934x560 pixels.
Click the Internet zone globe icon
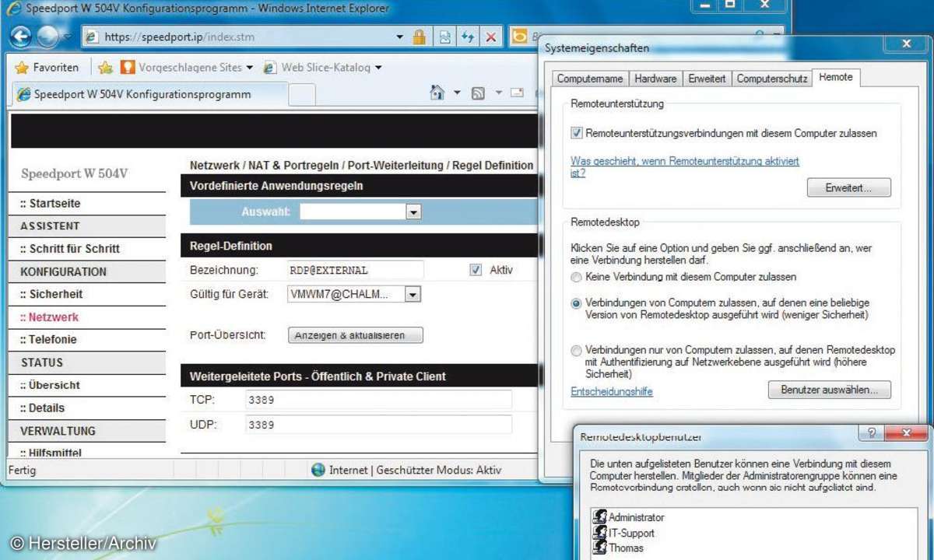point(318,470)
